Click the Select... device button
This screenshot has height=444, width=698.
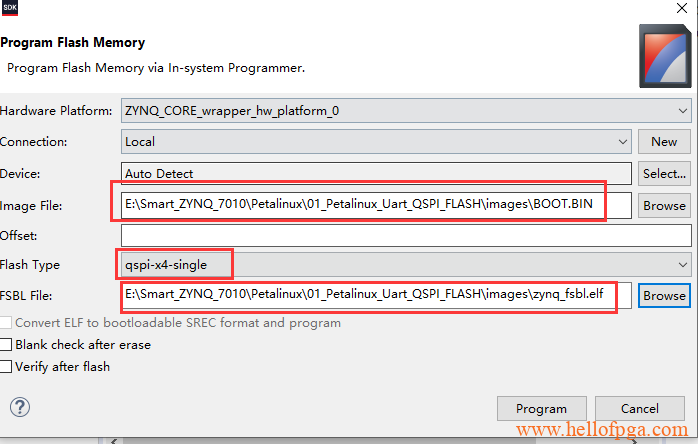(x=664, y=173)
